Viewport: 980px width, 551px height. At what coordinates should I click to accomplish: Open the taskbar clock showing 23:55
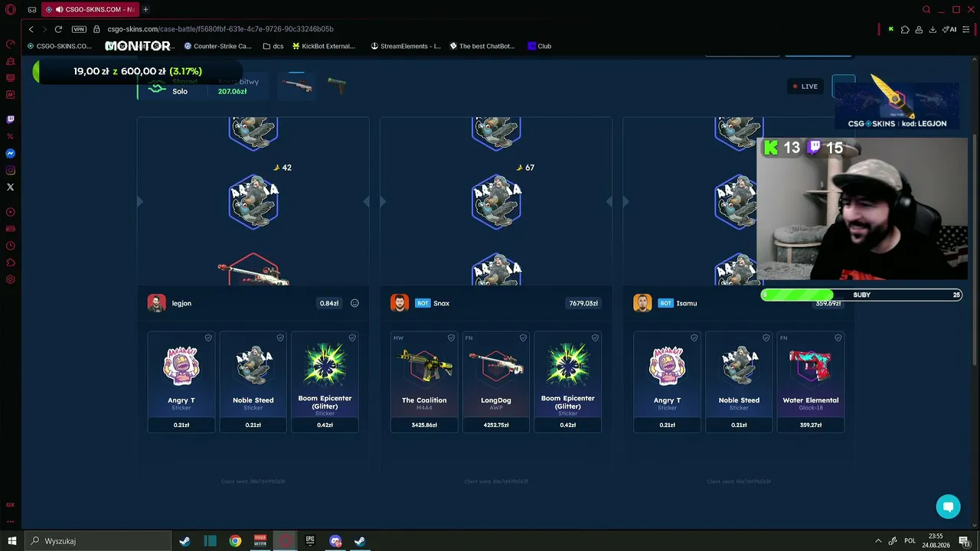click(x=935, y=541)
